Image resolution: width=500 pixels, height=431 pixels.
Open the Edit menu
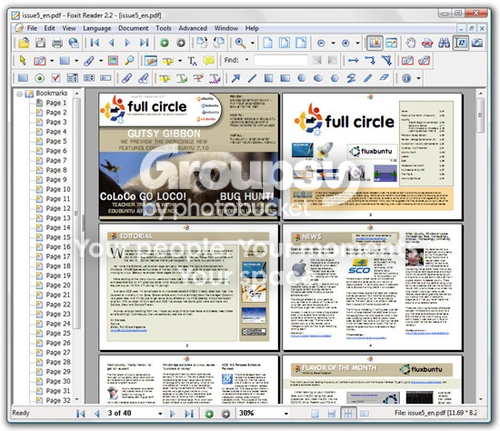pos(49,28)
